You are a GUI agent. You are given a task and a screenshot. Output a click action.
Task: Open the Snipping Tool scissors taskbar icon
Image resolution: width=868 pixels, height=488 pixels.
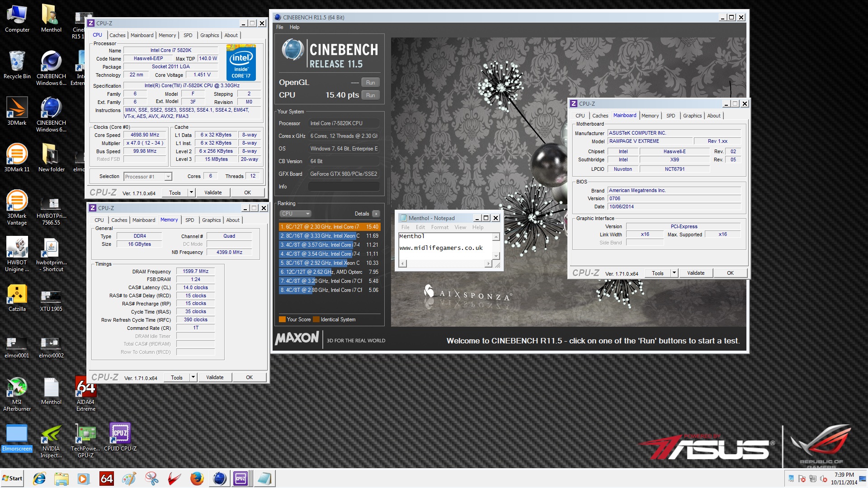click(152, 479)
